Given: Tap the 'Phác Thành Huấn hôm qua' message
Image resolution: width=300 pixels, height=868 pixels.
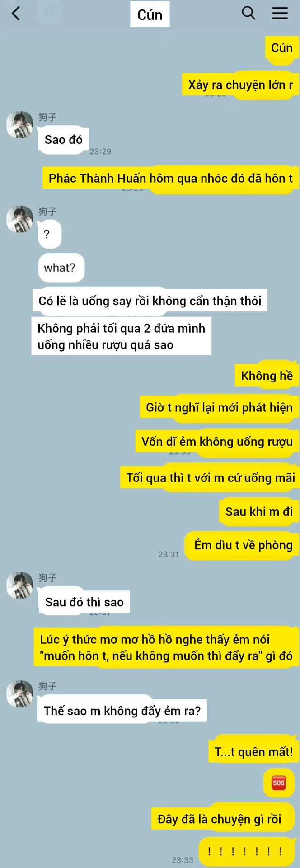Looking at the screenshot, I should point(170,178).
